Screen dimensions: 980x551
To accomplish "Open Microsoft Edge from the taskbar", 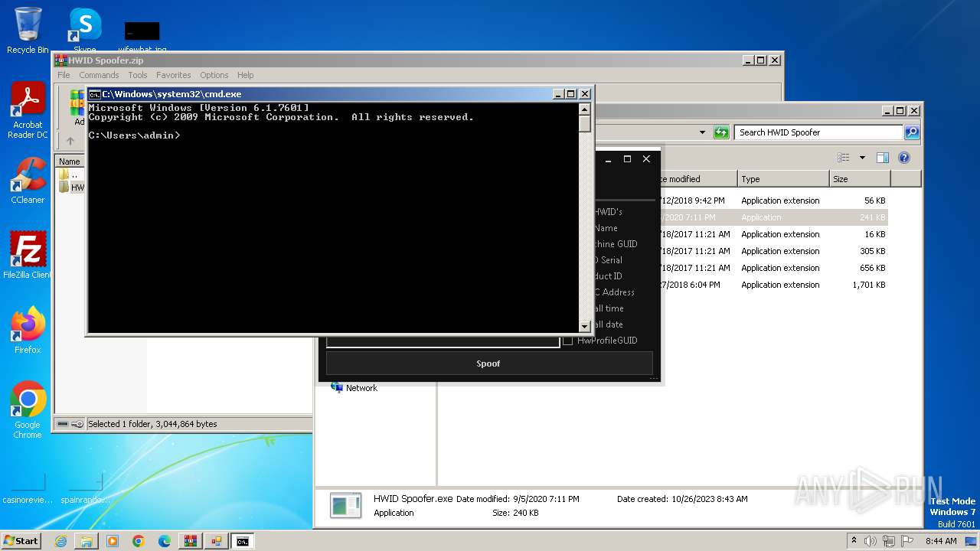I will [165, 541].
